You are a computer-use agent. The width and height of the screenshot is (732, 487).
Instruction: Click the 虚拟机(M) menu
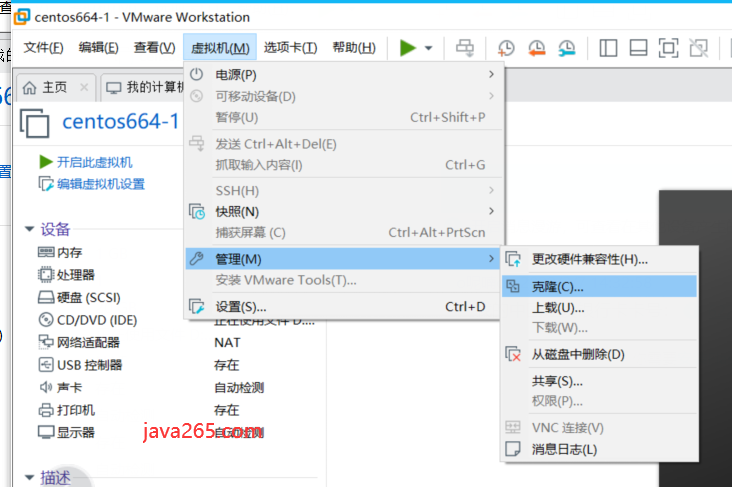[220, 48]
